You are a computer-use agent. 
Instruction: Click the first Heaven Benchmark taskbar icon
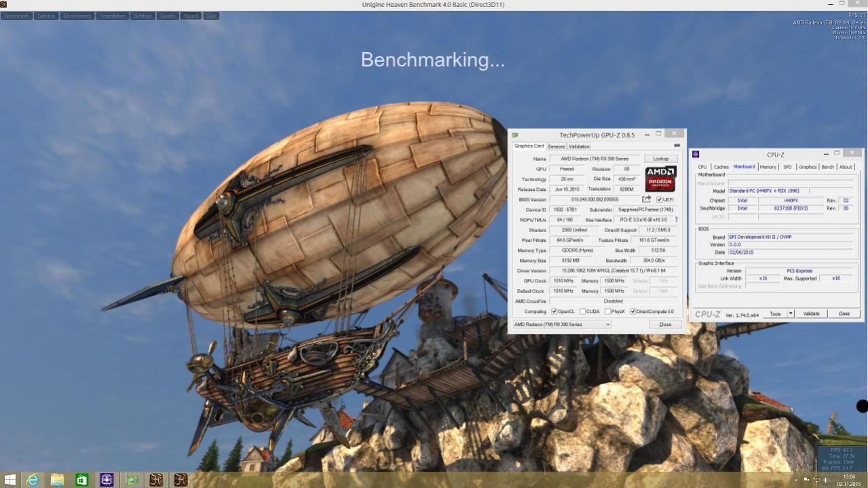pyautogui.click(x=156, y=480)
